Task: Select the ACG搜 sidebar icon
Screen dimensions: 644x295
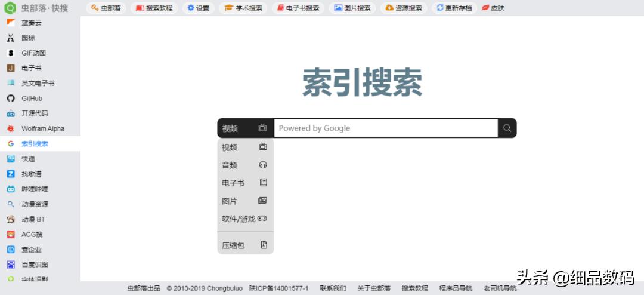Action: tap(11, 235)
